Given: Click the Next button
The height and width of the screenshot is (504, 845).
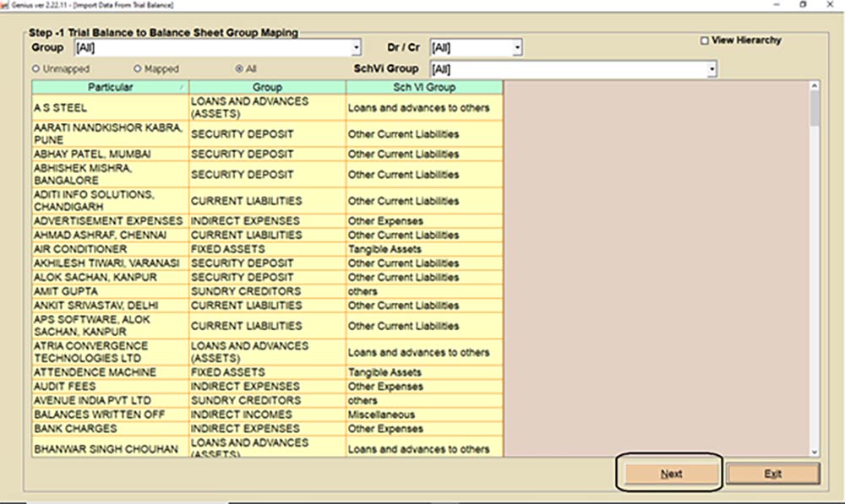Looking at the screenshot, I should [x=670, y=474].
